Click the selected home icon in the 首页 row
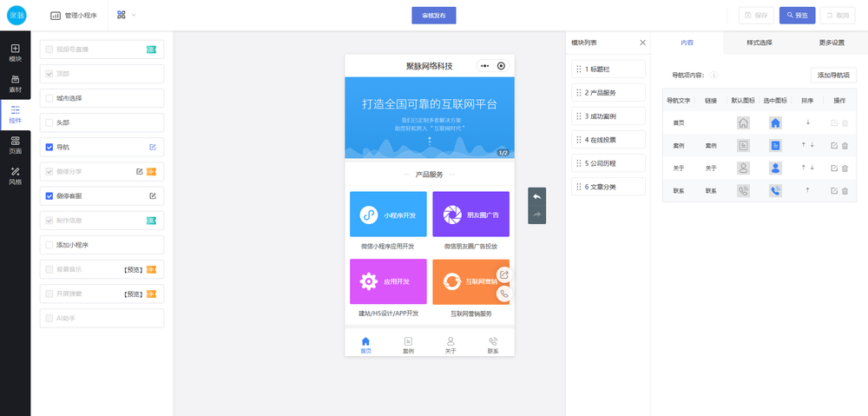 (x=775, y=123)
